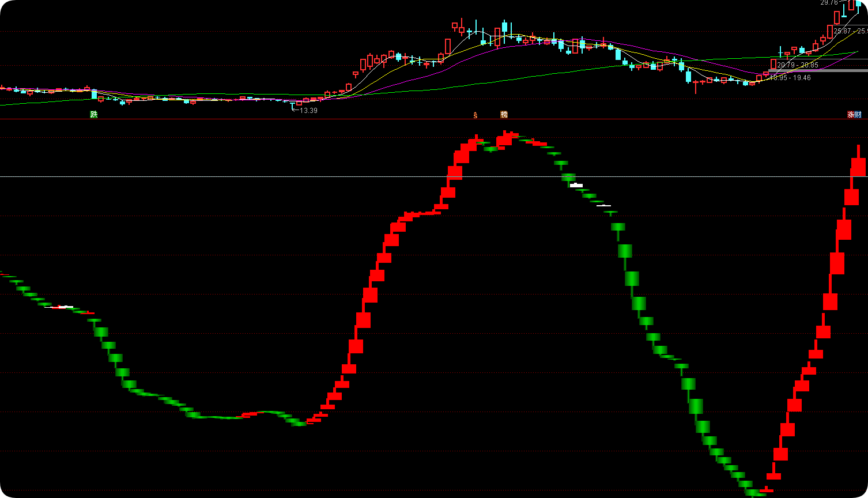This screenshot has width=868, height=498.
Task: Open the "榜" event marker
Action: (504, 115)
